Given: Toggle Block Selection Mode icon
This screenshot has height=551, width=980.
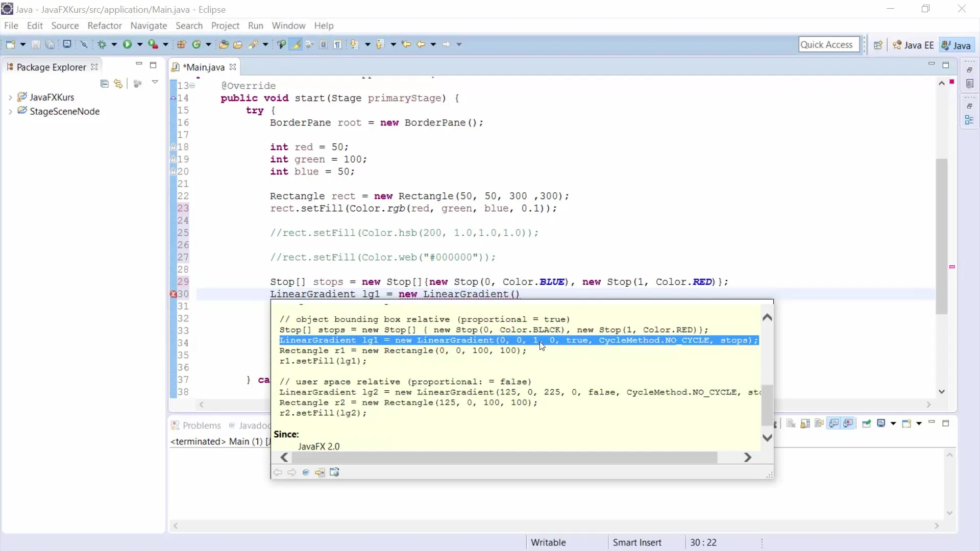Looking at the screenshot, I should [x=324, y=44].
